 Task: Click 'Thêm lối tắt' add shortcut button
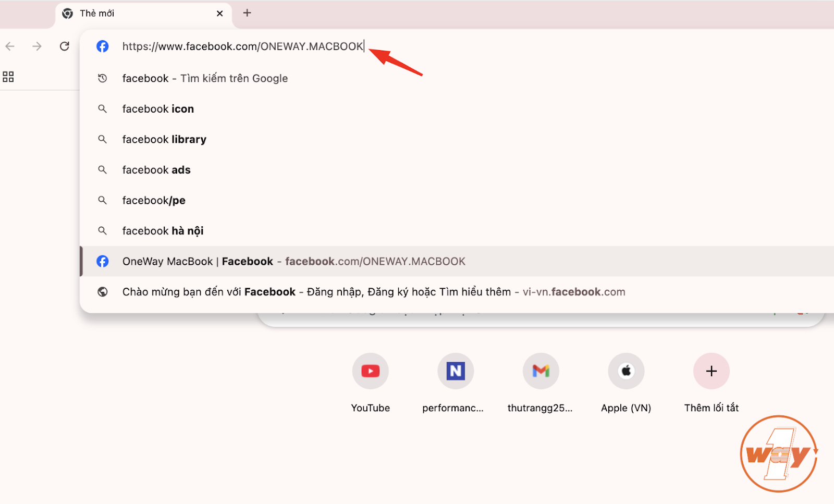712,371
